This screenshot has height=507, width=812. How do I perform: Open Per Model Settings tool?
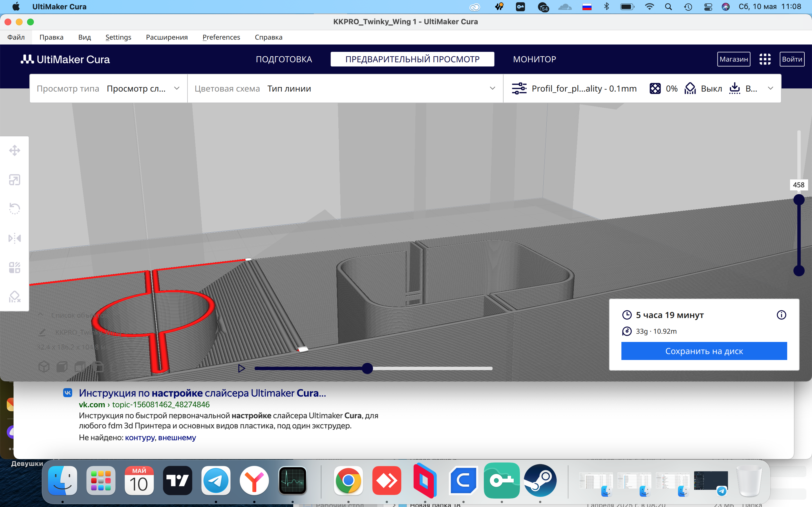(14, 268)
